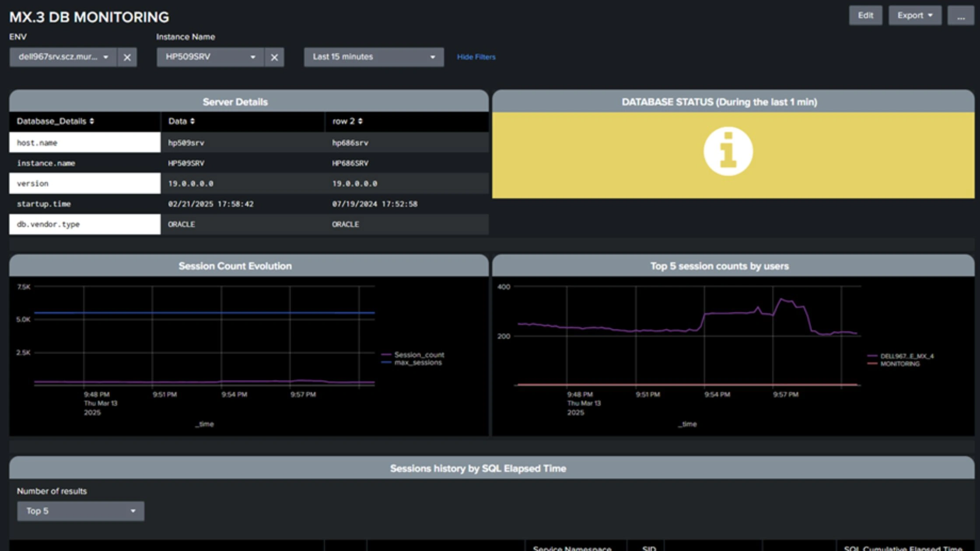
Task: Toggle max_sessions legend series
Action: 417,363
